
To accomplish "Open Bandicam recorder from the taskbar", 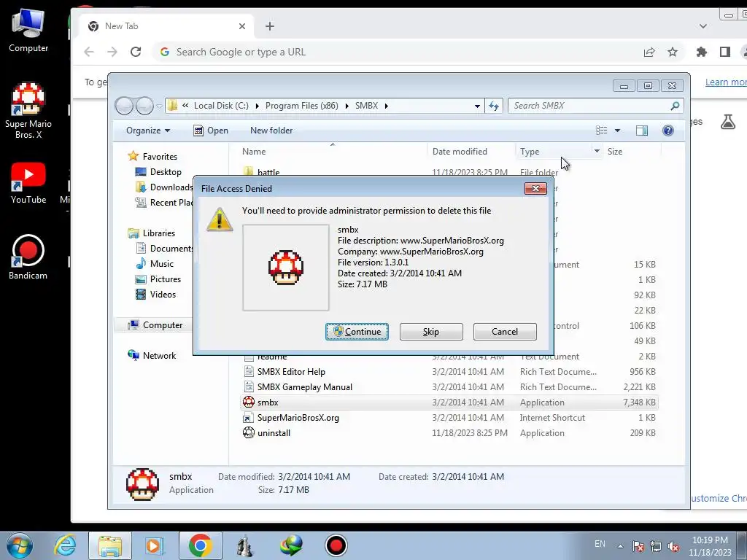I will (336, 545).
